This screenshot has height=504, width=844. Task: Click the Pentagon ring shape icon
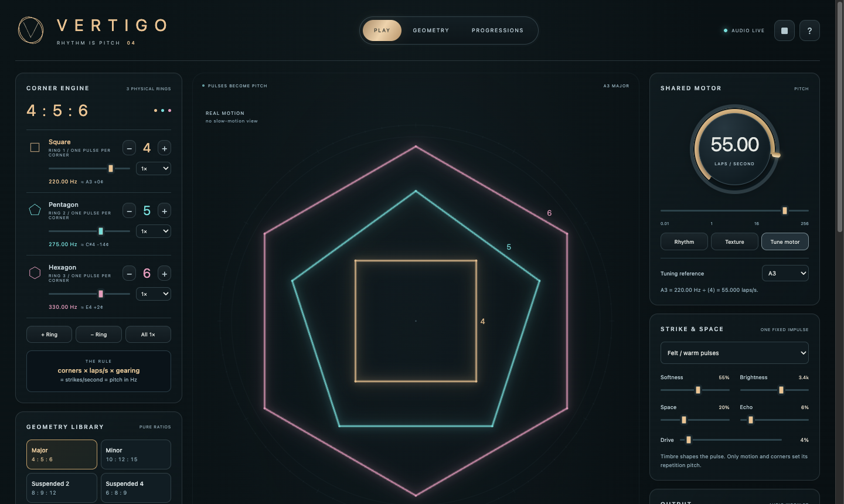[x=35, y=210]
